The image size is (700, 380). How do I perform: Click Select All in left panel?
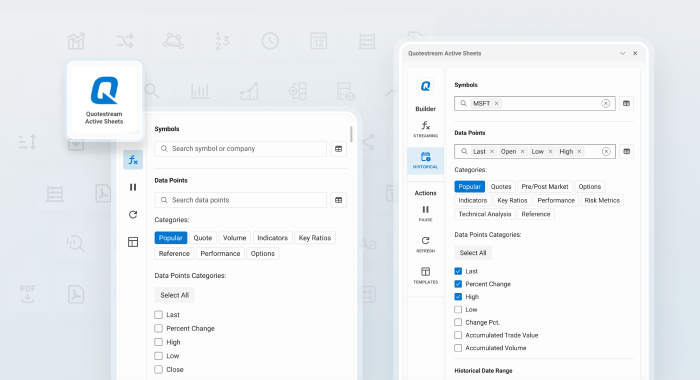point(175,295)
